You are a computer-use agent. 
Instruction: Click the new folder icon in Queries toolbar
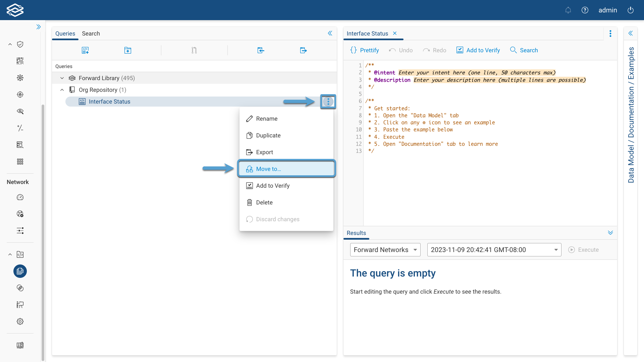[x=127, y=50]
